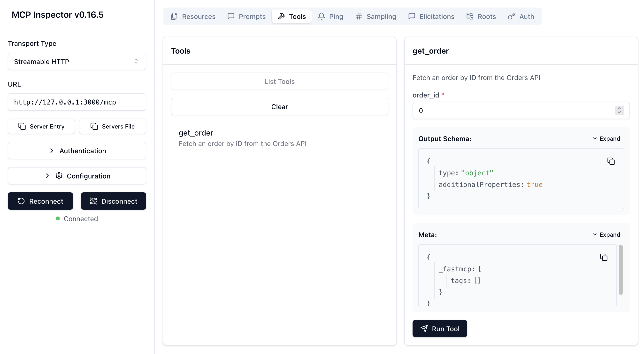The width and height of the screenshot is (644, 354).
Task: Click the Meta panel scrollbar
Action: click(x=621, y=270)
